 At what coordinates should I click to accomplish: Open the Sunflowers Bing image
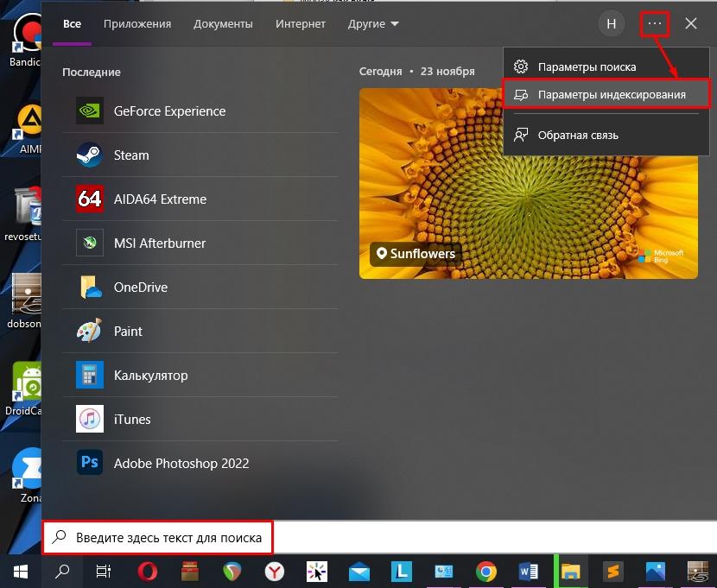click(528, 183)
